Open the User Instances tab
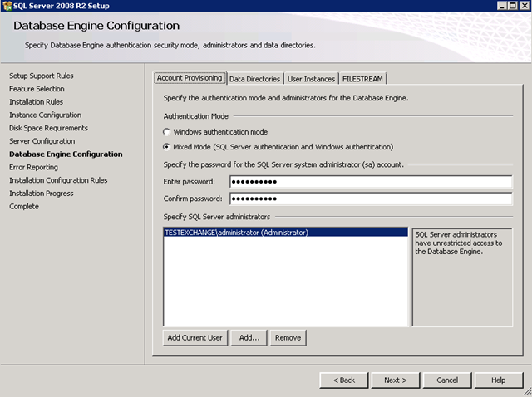The height and width of the screenshot is (397, 532). point(311,79)
